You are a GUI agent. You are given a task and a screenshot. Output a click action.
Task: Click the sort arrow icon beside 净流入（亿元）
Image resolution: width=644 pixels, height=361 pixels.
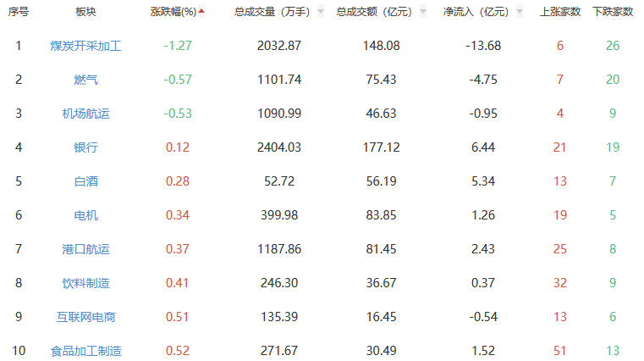pos(521,13)
